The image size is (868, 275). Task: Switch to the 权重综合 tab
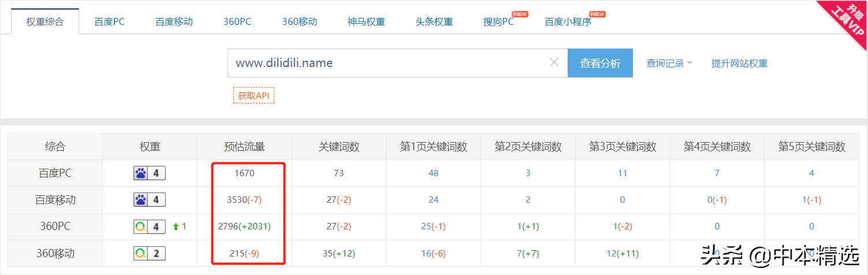(45, 21)
